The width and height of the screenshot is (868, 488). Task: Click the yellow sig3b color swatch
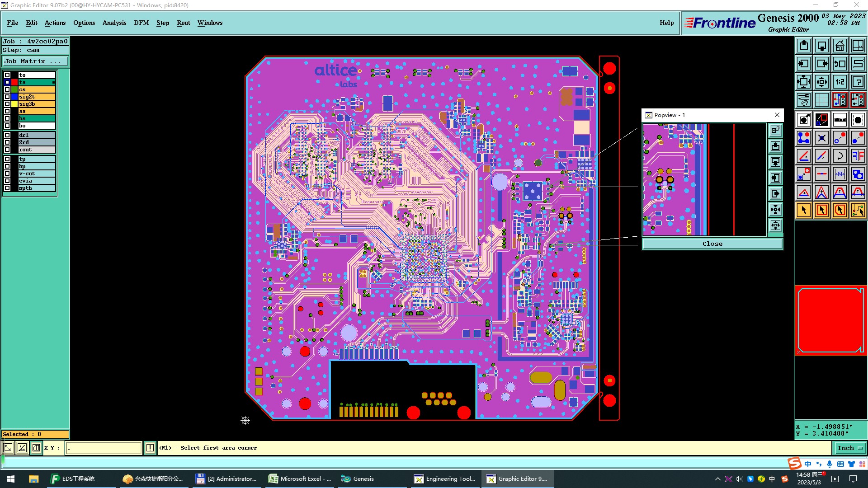point(14,104)
